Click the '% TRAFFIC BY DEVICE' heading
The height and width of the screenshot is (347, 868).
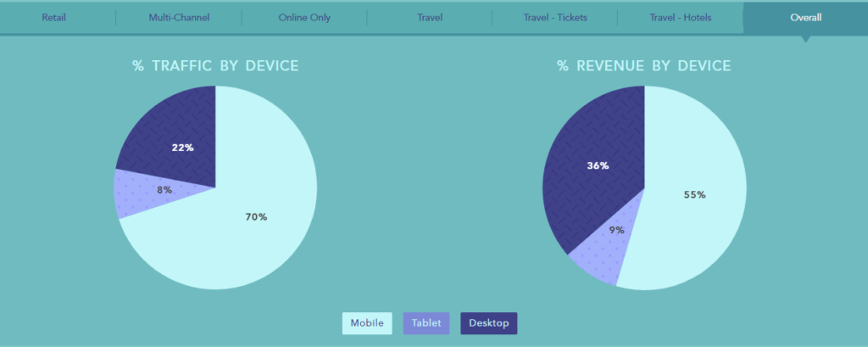point(215,66)
